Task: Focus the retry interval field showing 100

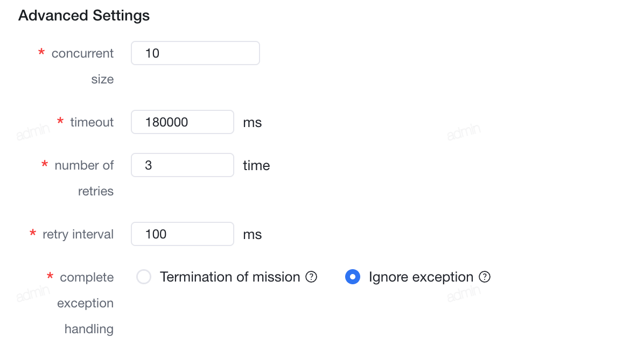Action: tap(183, 234)
